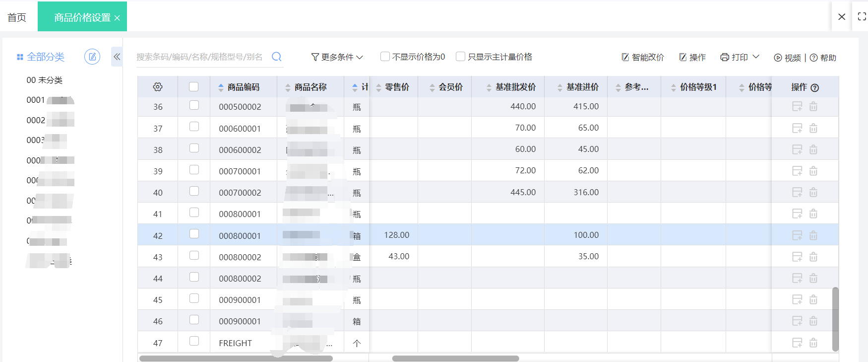Tick the select-all header checkbox
868x362 pixels.
pos(194,87)
